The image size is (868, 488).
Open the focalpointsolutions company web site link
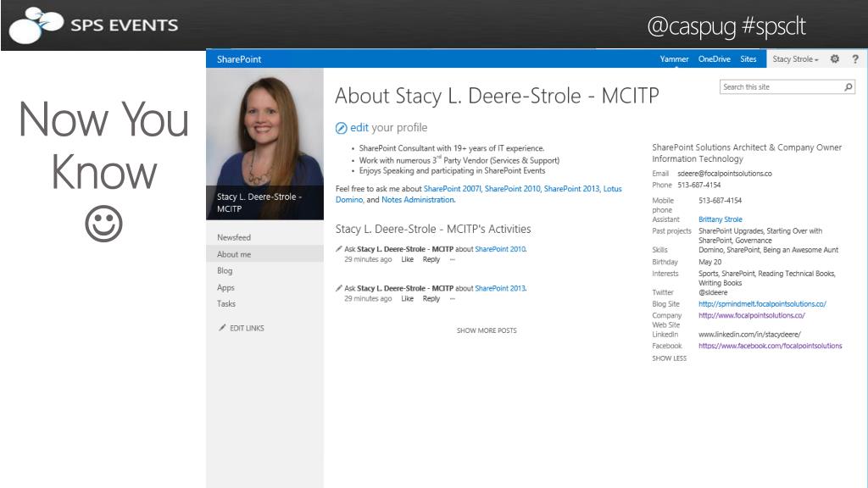[752, 315]
